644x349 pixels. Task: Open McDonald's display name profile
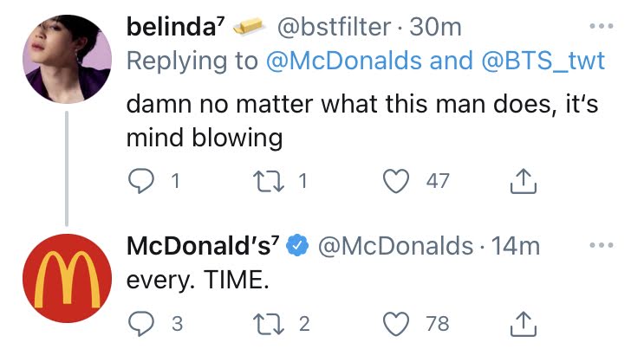pos(201,246)
